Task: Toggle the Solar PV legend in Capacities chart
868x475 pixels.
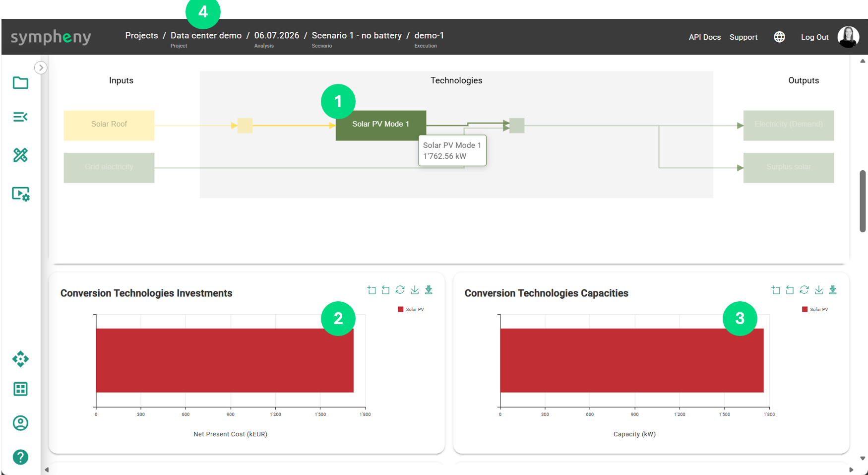Action: pos(815,309)
